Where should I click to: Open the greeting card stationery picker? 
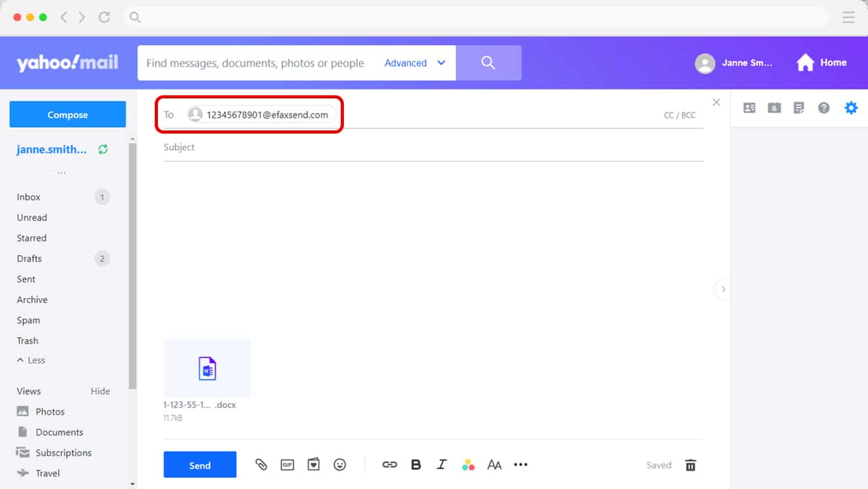(313, 464)
